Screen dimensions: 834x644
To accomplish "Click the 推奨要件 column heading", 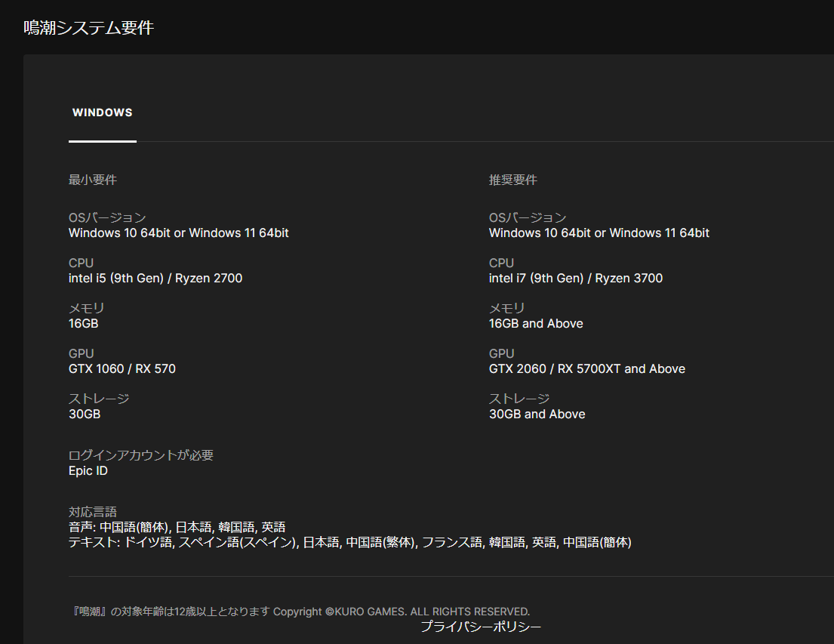I will (512, 180).
